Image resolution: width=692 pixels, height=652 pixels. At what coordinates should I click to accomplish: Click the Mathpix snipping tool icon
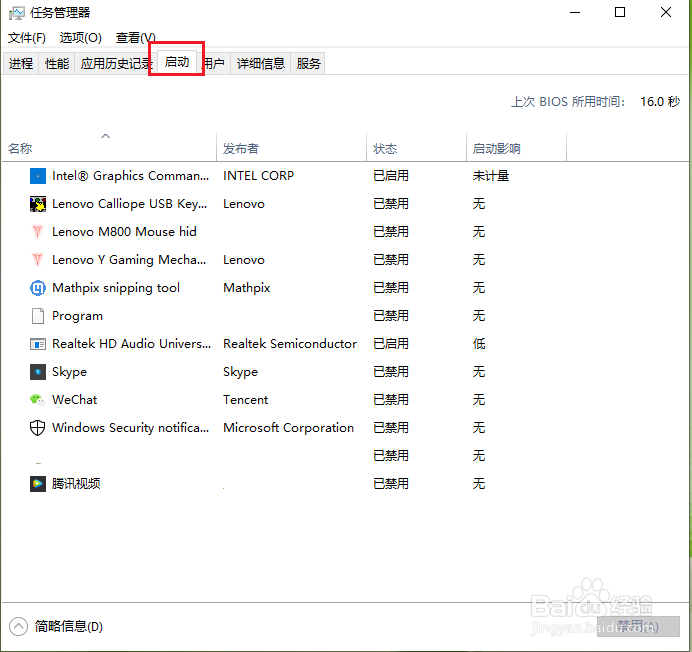pyautogui.click(x=38, y=288)
